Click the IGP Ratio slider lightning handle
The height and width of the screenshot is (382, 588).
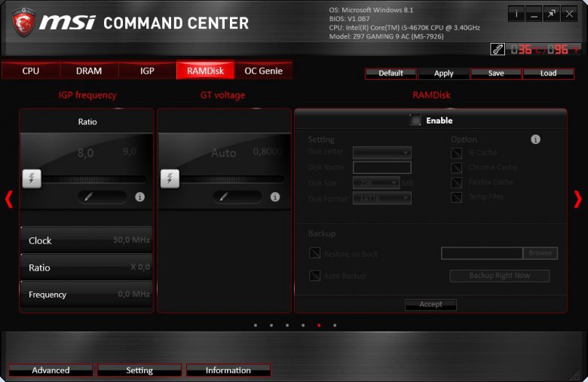(32, 179)
